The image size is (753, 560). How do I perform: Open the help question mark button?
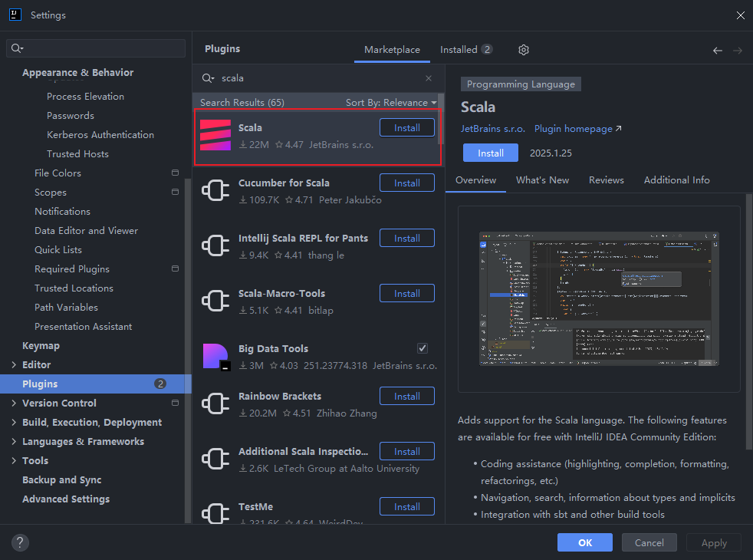click(x=20, y=542)
